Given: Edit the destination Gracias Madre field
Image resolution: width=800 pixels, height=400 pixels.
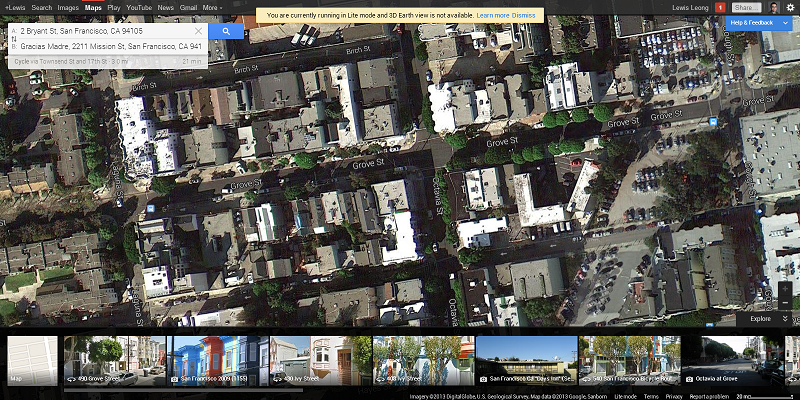Looking at the screenshot, I should click(x=110, y=46).
